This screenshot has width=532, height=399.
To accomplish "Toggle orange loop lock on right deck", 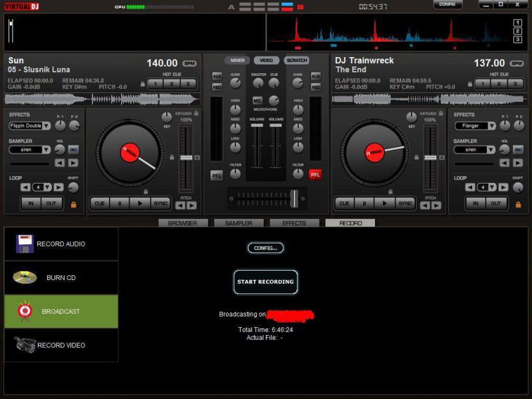I will point(518,204).
